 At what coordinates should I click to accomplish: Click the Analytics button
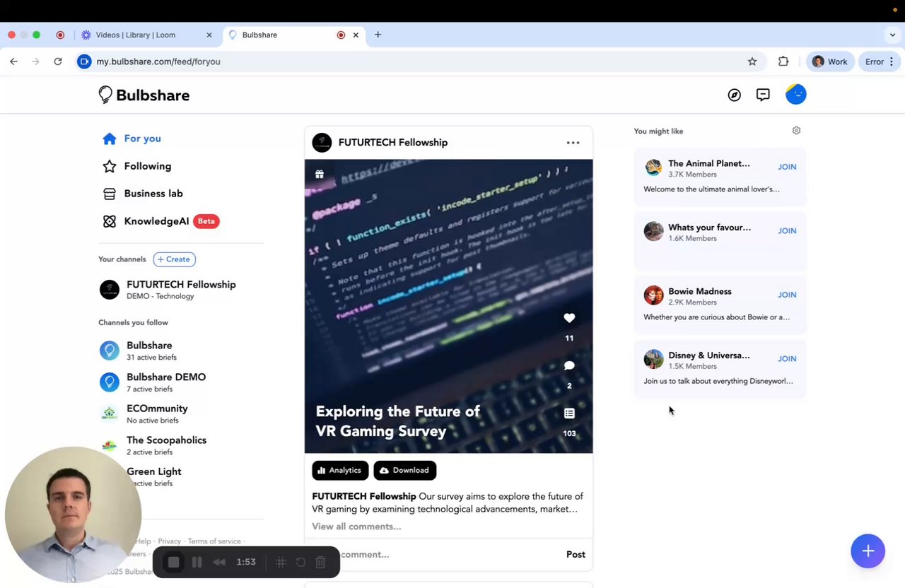pyautogui.click(x=340, y=470)
